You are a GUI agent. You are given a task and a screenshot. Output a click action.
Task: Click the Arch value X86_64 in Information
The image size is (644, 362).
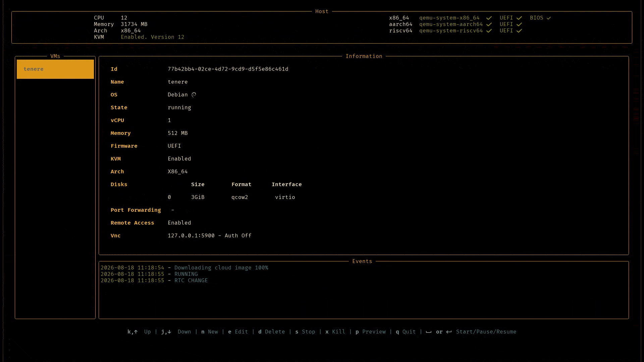pos(178,172)
